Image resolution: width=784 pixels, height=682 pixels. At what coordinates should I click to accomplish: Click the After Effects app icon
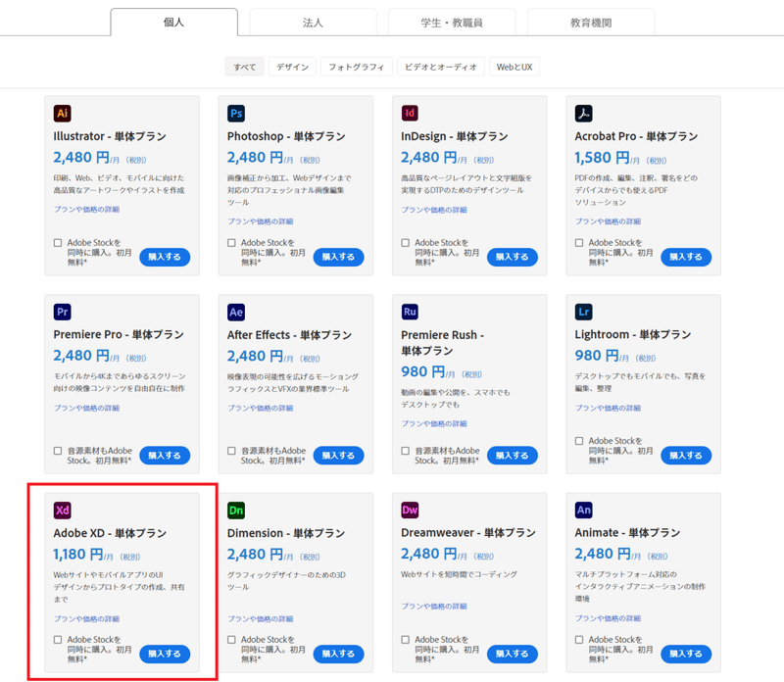coord(234,311)
